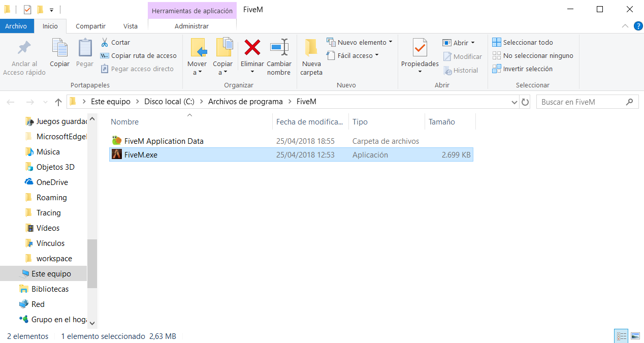This screenshot has height=343, width=644.
Task: Click No seleccionar ninguno
Action: (533, 55)
